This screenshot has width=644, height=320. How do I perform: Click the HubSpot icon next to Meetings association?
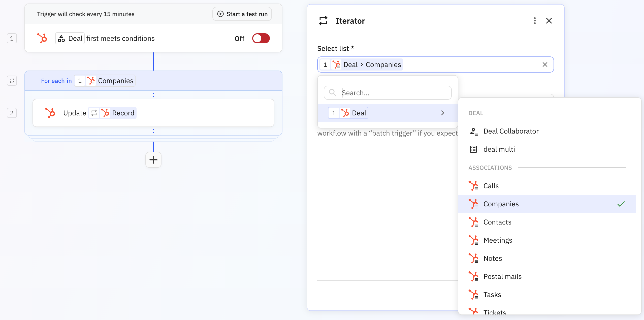(x=474, y=240)
